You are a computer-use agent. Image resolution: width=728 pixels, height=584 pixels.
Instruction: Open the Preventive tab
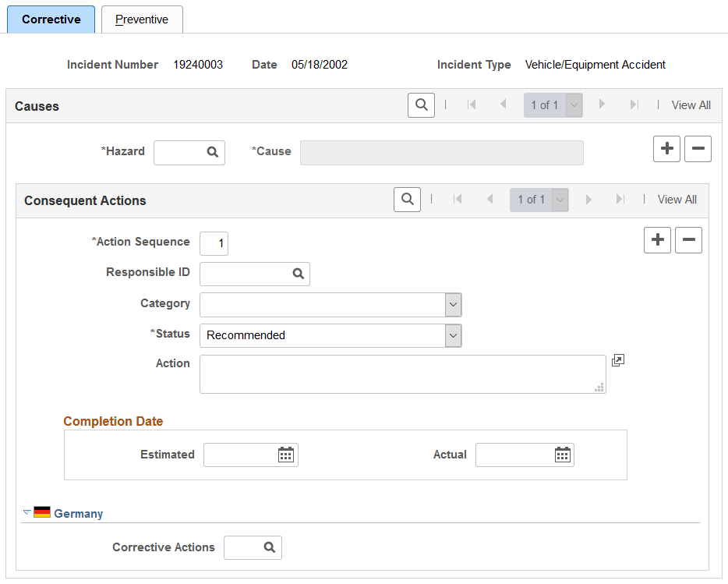pos(142,19)
